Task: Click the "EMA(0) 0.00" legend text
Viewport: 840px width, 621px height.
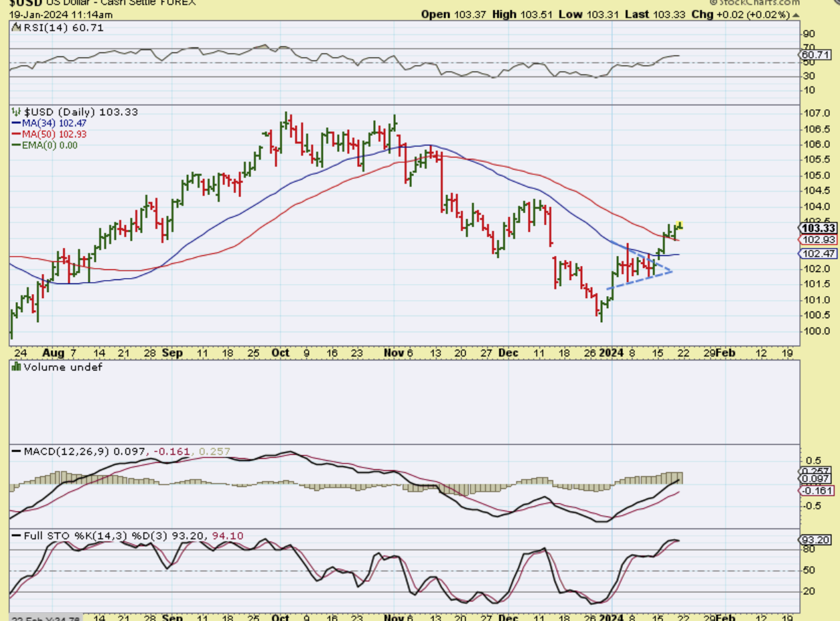Action: point(50,145)
